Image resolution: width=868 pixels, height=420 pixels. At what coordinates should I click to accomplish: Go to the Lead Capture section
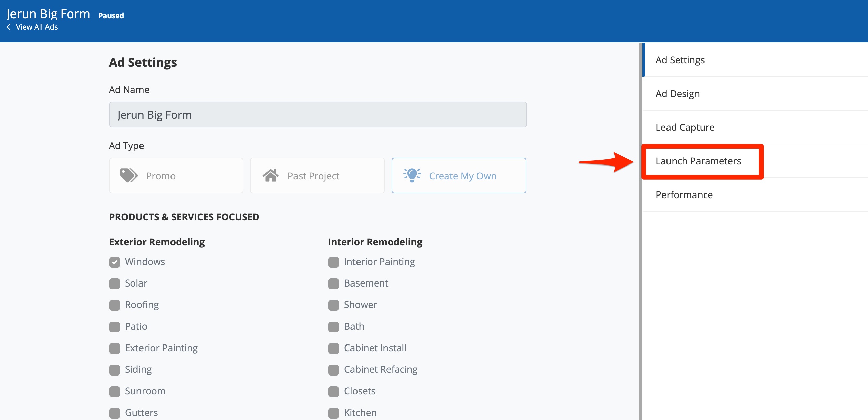685,127
